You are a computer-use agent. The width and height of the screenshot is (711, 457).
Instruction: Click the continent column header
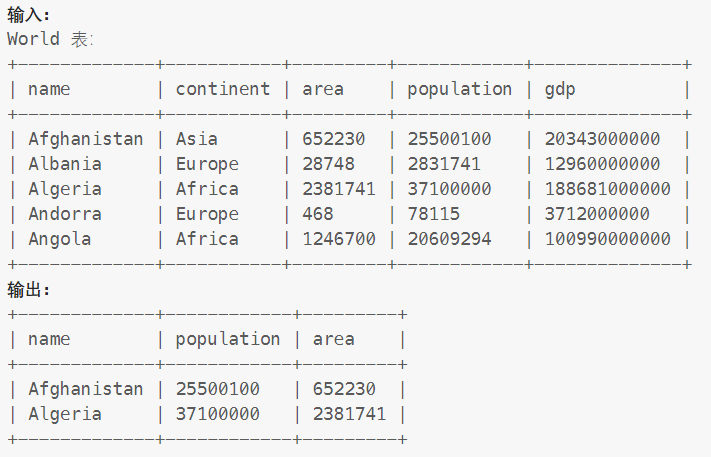[x=222, y=89]
